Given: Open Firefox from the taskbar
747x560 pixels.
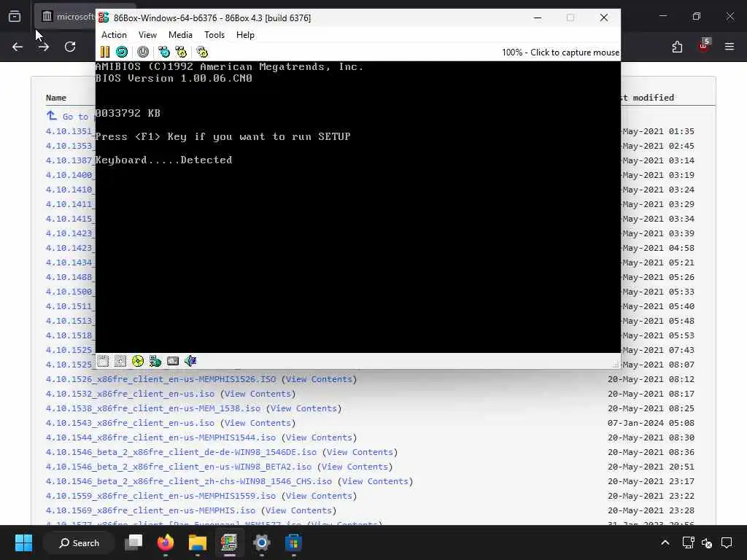Looking at the screenshot, I should [x=166, y=542].
